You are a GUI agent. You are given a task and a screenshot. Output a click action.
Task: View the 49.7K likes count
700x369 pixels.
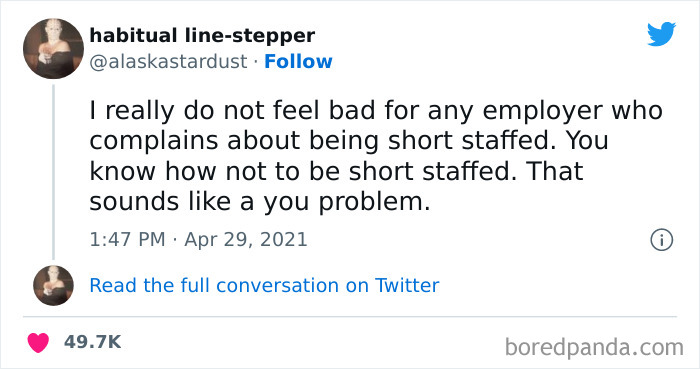(x=92, y=342)
